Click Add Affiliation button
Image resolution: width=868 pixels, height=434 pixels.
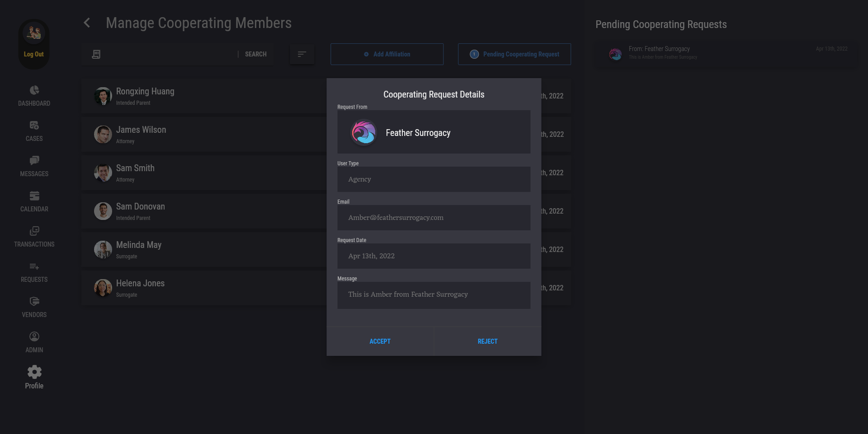[x=387, y=54]
